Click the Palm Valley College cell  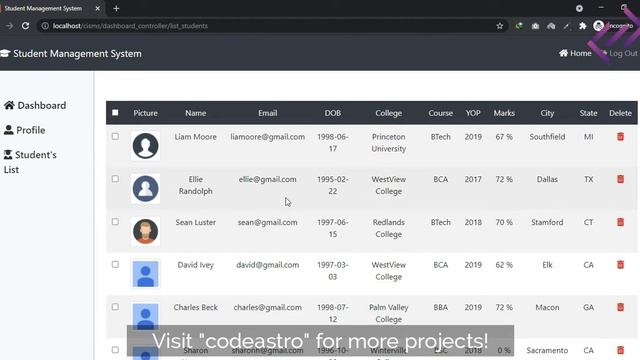tap(389, 313)
